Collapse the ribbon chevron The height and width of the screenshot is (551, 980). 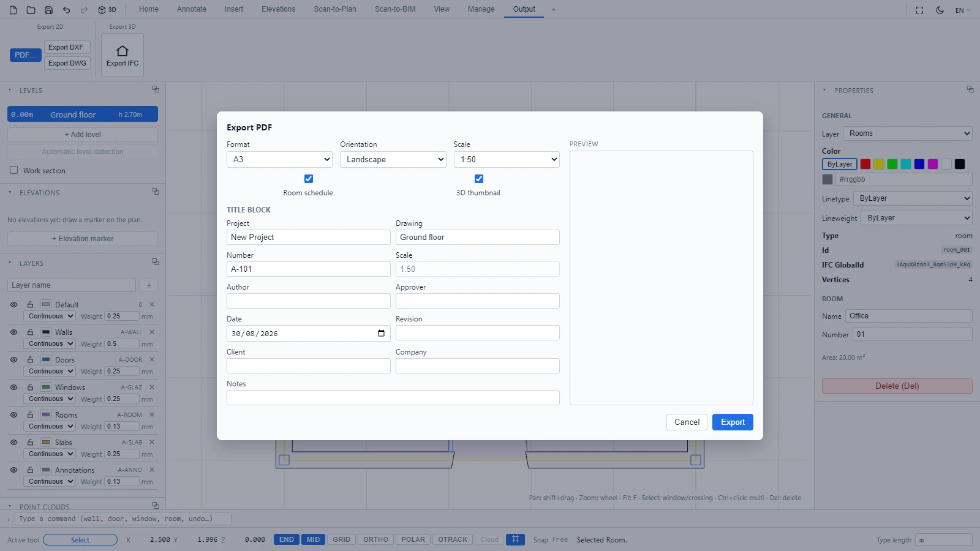(554, 10)
